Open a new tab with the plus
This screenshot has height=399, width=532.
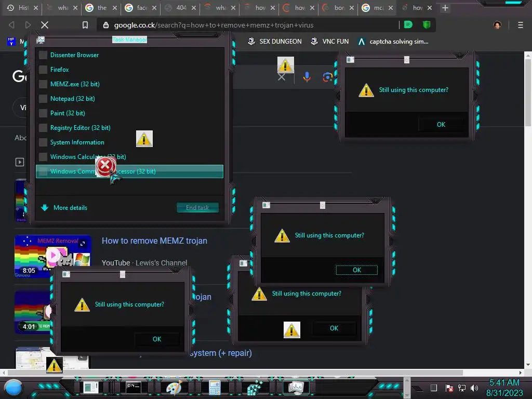point(445,7)
